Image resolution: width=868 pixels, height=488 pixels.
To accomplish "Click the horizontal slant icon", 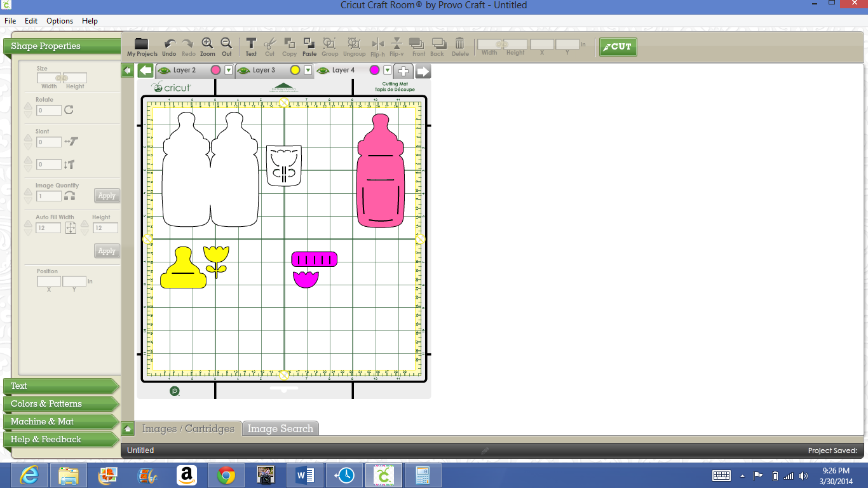I will pos(71,142).
